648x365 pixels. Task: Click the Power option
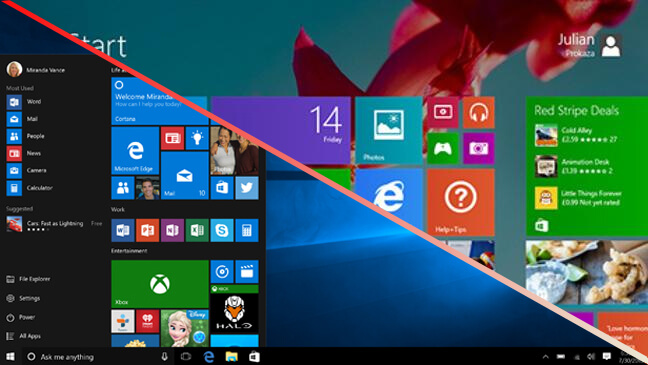[x=21, y=317]
